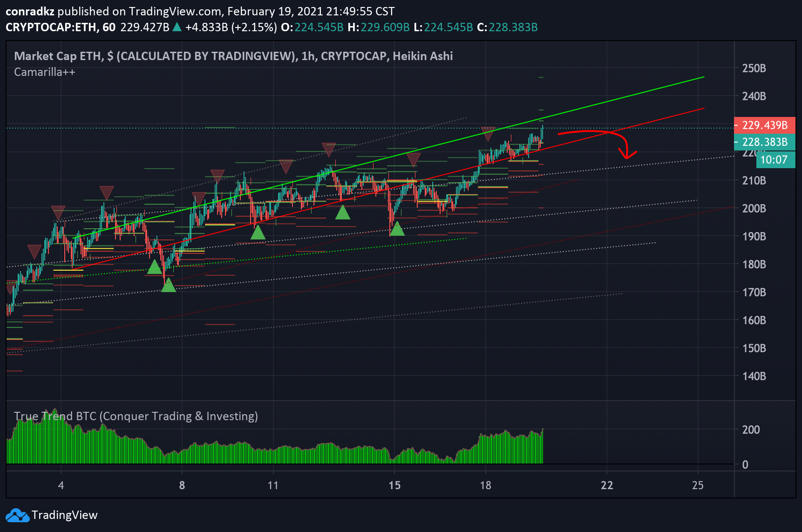This screenshot has width=802, height=532.
Task: Click the date label 15 on time axis
Action: pos(394,485)
